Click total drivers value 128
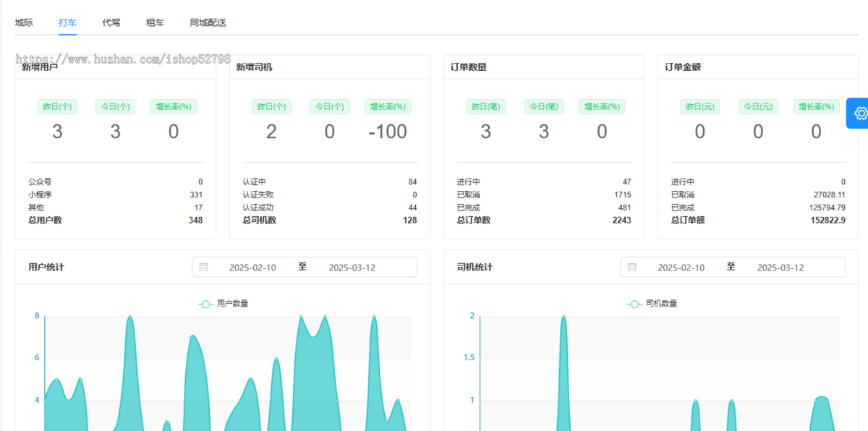This screenshot has width=868, height=431. [x=409, y=221]
